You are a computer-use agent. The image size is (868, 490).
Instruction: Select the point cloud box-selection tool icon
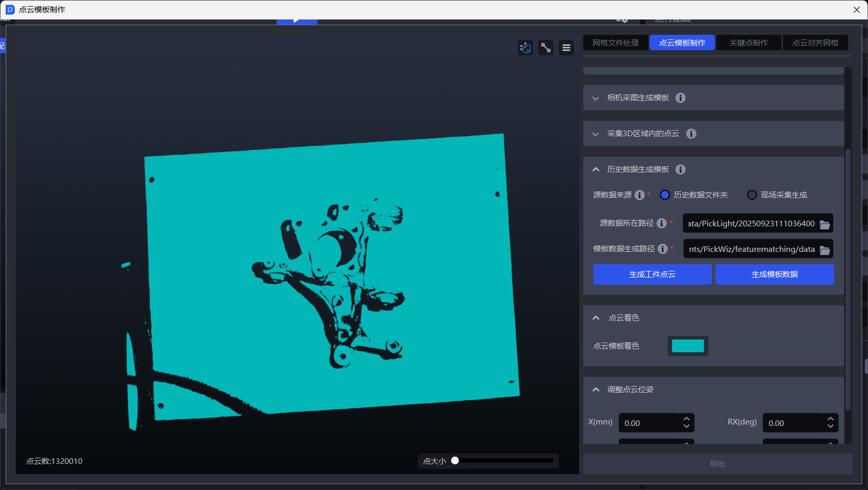click(525, 48)
